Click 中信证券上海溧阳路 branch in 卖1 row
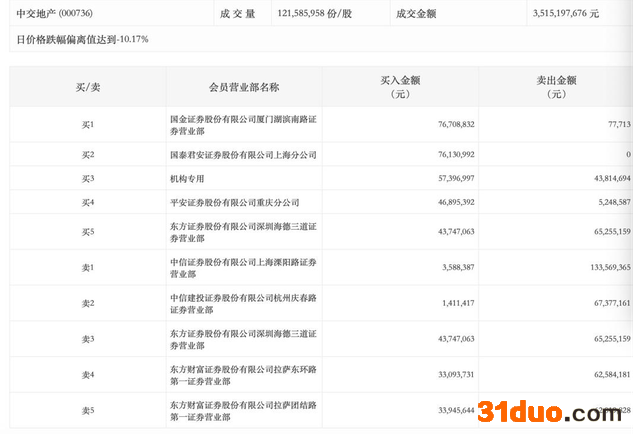 (243, 267)
